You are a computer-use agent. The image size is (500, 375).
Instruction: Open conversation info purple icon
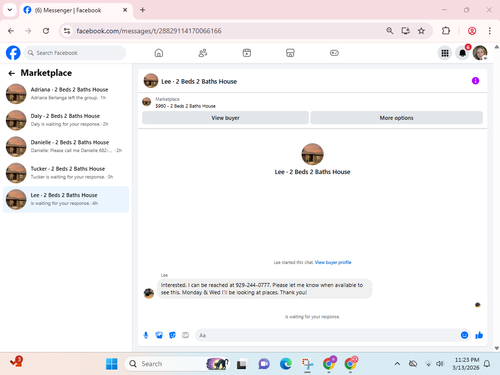475,81
